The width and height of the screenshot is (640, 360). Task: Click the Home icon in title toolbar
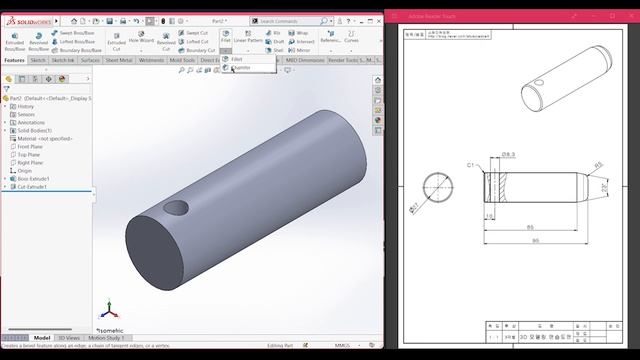point(74,21)
